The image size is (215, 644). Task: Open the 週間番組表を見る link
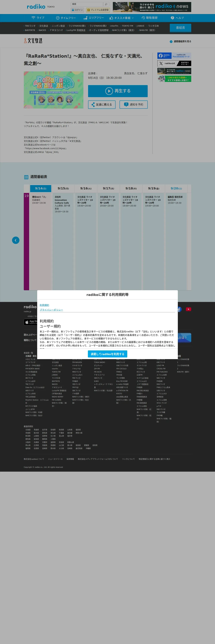[x=181, y=41]
